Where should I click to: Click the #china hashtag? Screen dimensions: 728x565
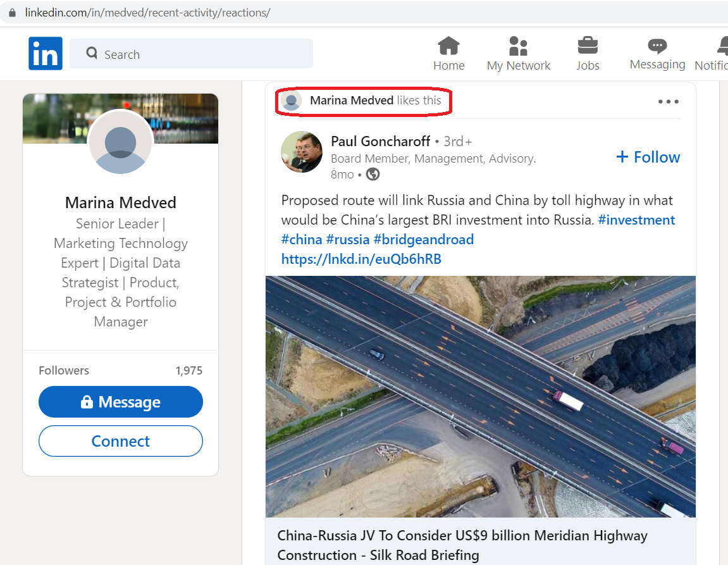(302, 240)
